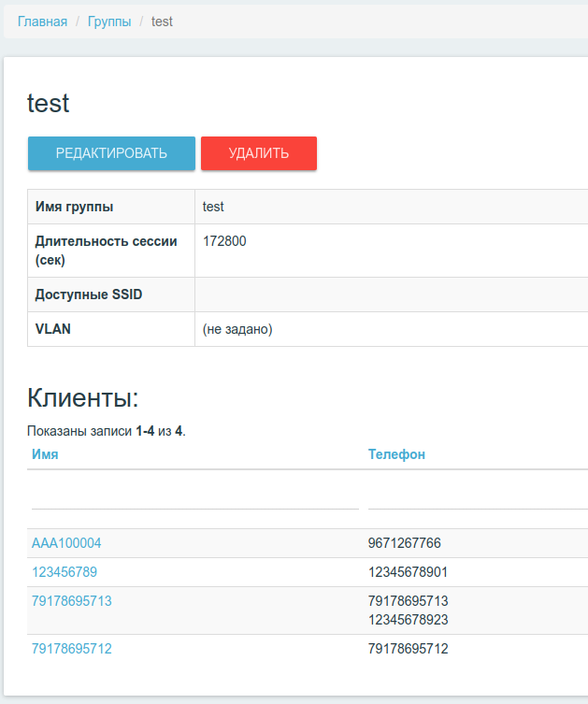The image size is (588, 704).
Task: Click the Показаны записи 1-4 из 4 summary
Action: tap(107, 431)
